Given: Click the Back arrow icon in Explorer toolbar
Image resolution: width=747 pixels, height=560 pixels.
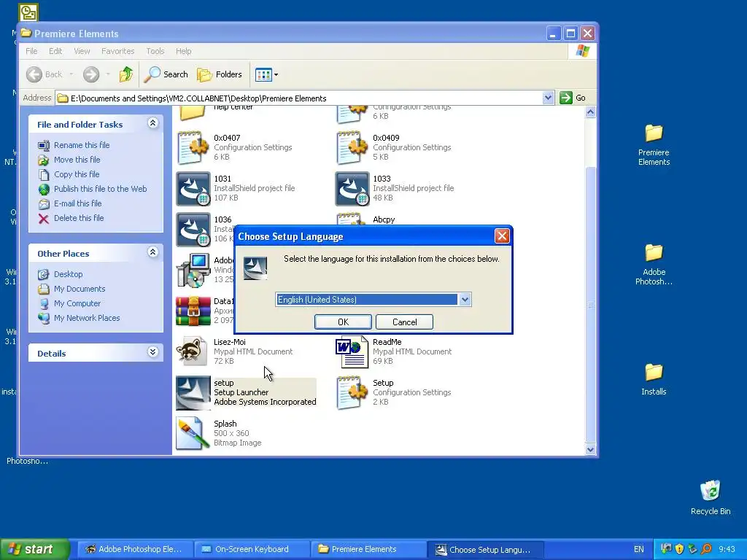Looking at the screenshot, I should point(34,74).
